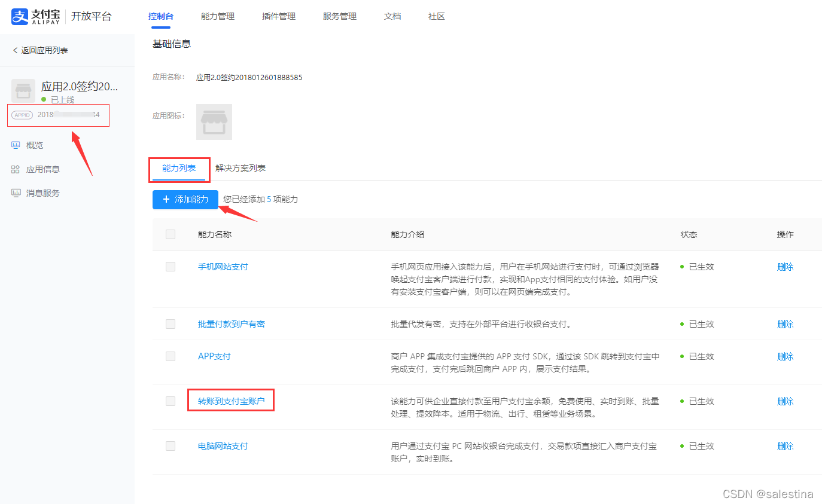
Task: Open the 能力管理 top menu
Action: coord(218,16)
